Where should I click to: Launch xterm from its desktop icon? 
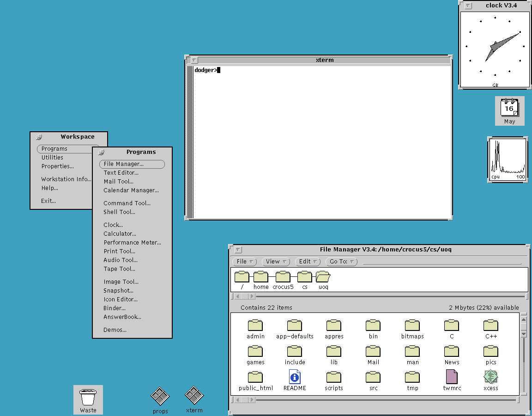pos(194,395)
